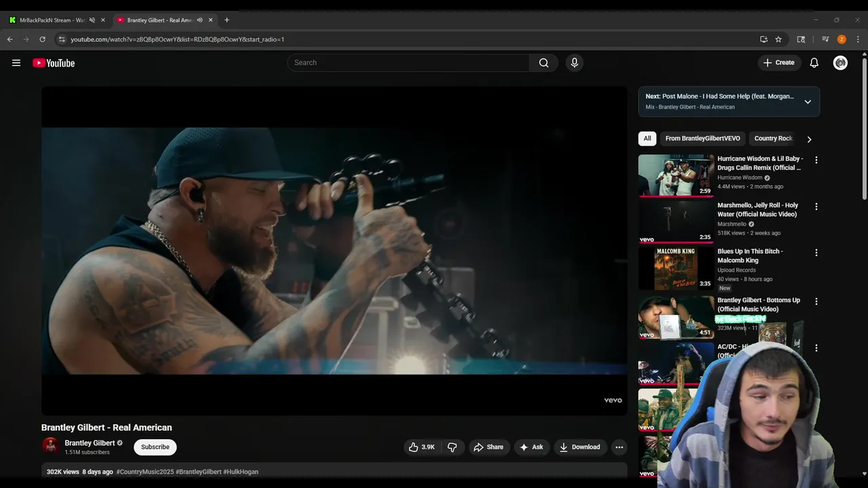This screenshot has height=488, width=868.
Task: Close the Brantley Gilbert tab
Action: click(210, 20)
